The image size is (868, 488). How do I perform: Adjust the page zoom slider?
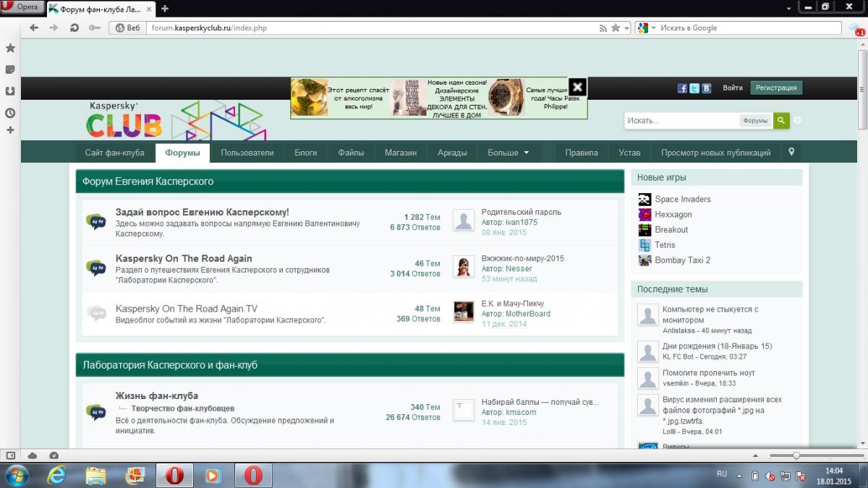[x=796, y=455]
